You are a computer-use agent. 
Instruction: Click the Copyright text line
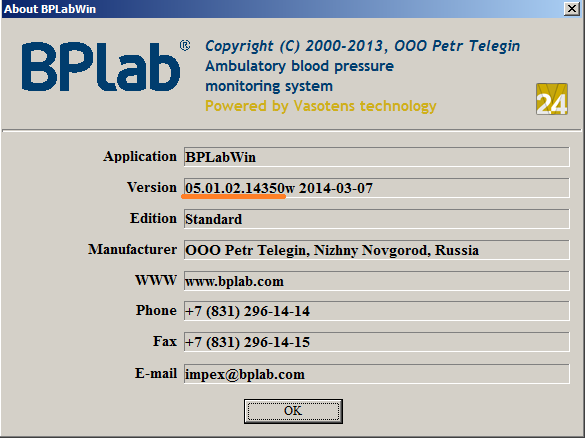362,46
